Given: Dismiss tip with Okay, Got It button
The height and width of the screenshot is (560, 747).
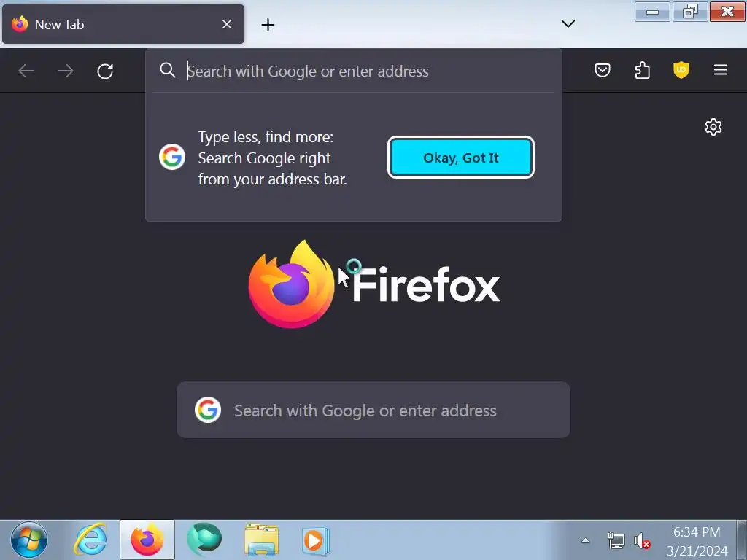Looking at the screenshot, I should click(461, 157).
